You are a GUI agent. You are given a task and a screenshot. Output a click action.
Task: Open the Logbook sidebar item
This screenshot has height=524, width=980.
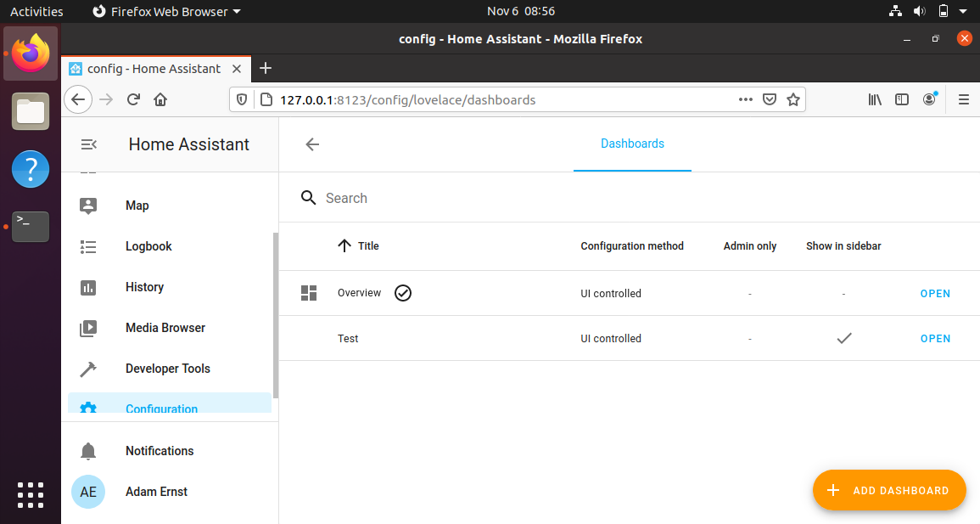point(170,246)
